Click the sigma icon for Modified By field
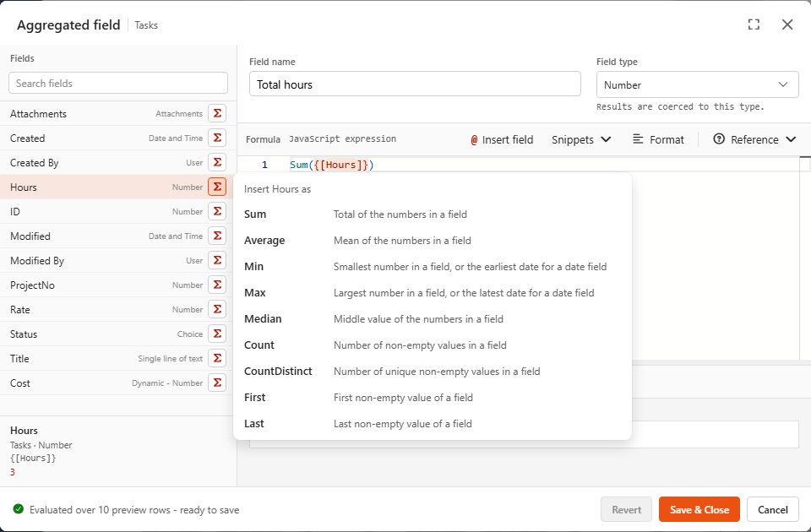Screen dimensions: 811x532 pos(217,260)
